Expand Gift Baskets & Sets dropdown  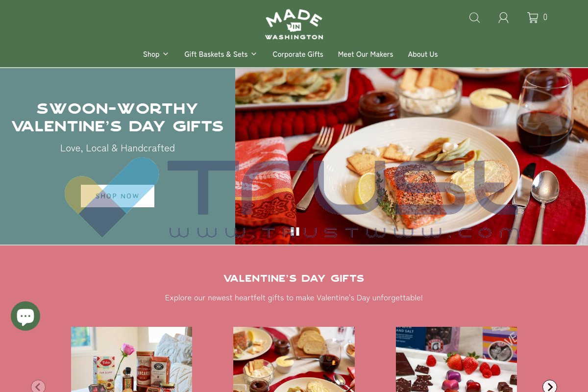pos(220,54)
